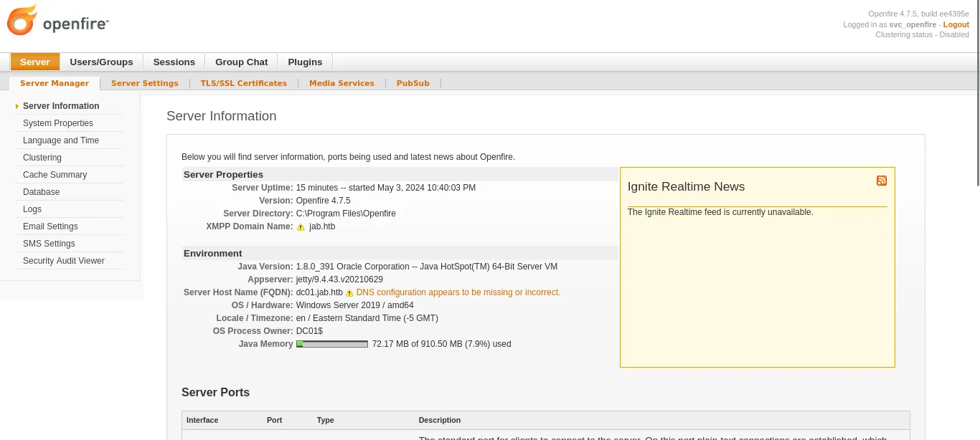Switch to the Users/Groups tab
The width and height of the screenshot is (980, 440).
[x=101, y=62]
